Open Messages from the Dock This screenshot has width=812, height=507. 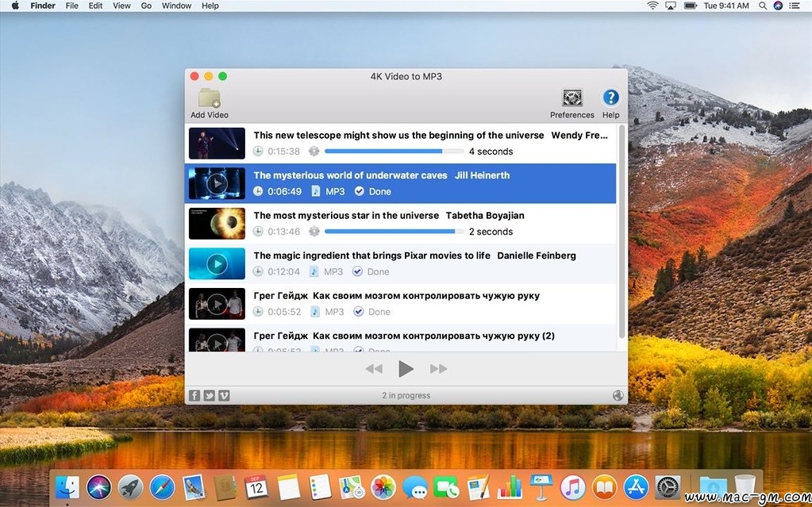click(415, 487)
